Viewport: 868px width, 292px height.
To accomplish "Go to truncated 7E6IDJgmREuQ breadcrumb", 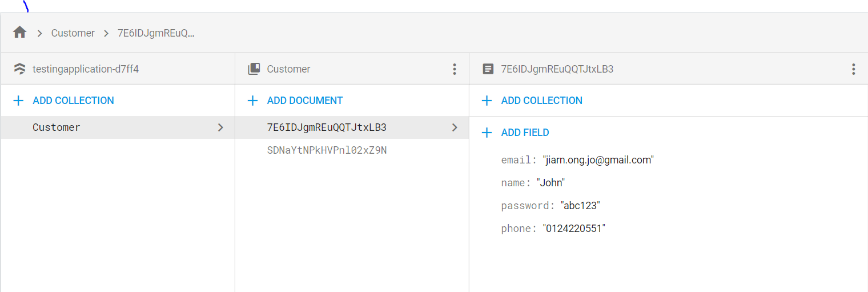I will pyautogui.click(x=156, y=33).
